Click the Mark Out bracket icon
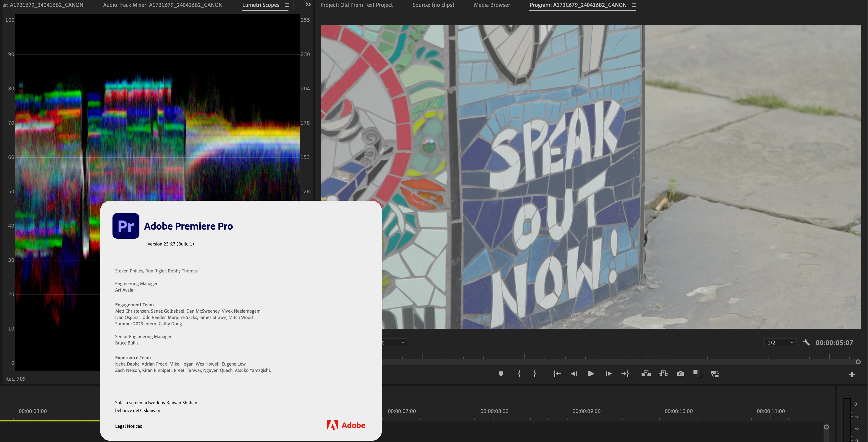The height and width of the screenshot is (442, 868). (535, 374)
